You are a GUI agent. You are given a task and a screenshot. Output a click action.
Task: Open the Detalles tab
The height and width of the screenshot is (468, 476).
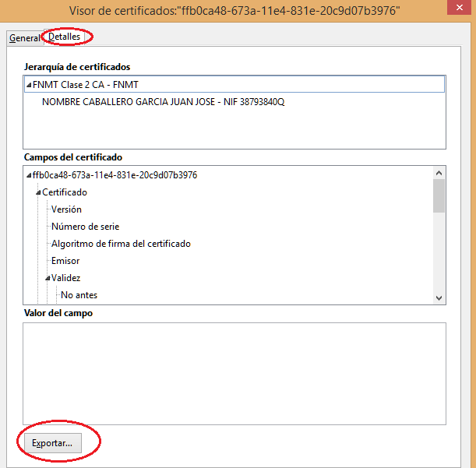[64, 37]
